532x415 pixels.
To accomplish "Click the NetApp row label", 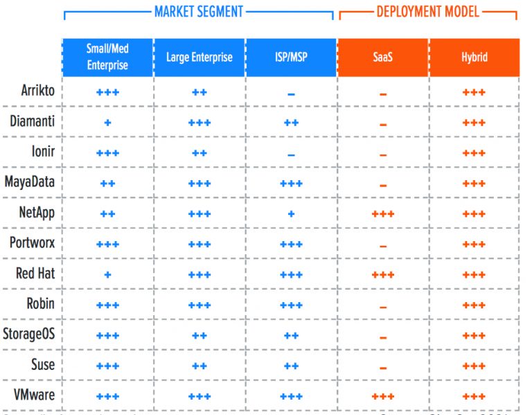I will pos(37,212).
